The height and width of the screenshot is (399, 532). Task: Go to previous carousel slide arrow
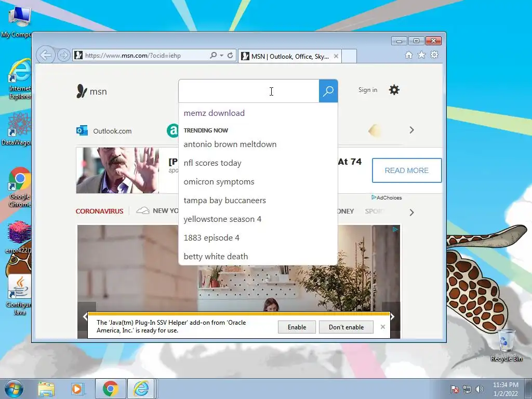pos(85,316)
